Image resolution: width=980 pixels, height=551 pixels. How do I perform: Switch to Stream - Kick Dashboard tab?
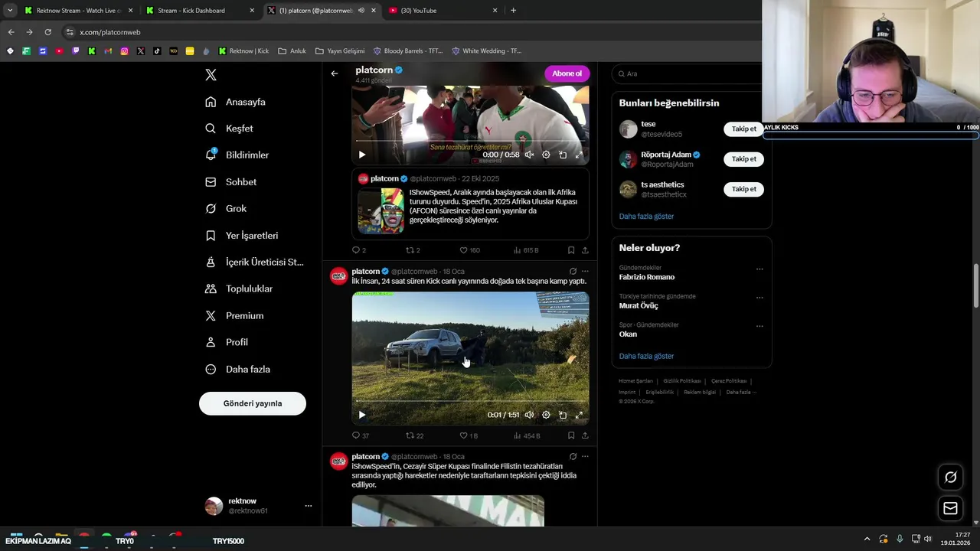[x=201, y=11]
